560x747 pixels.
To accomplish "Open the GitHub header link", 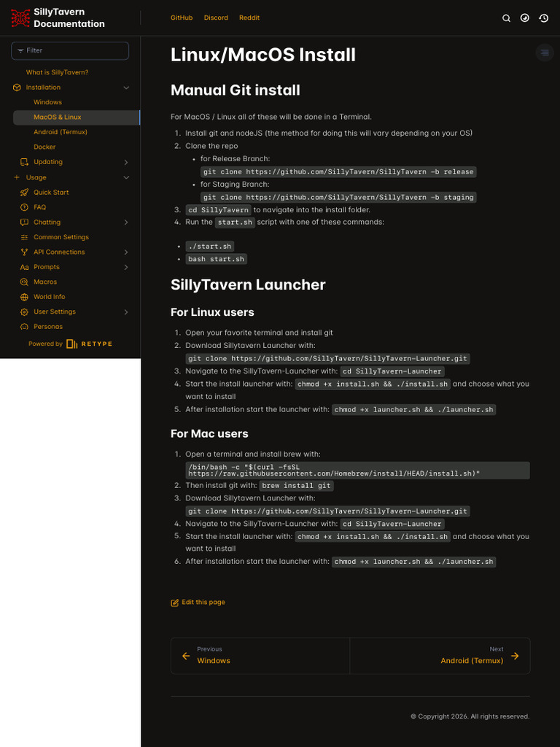I will pyautogui.click(x=182, y=18).
